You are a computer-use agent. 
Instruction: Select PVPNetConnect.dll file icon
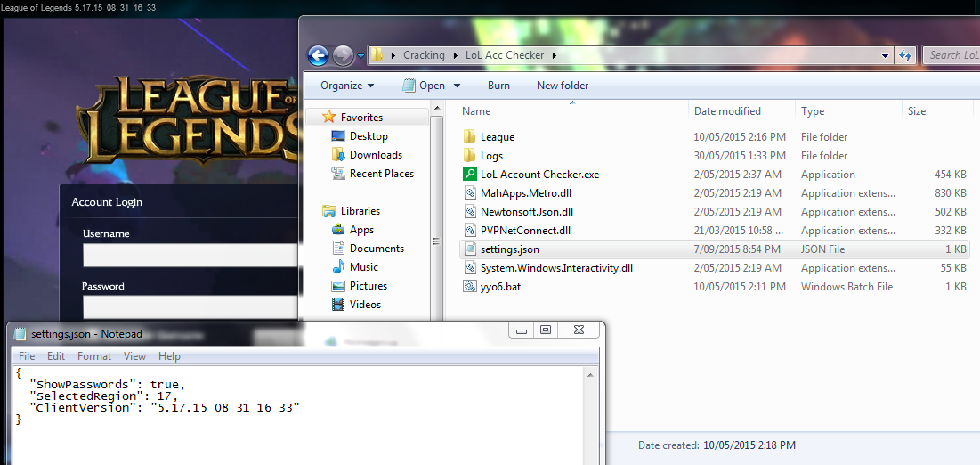(470, 231)
